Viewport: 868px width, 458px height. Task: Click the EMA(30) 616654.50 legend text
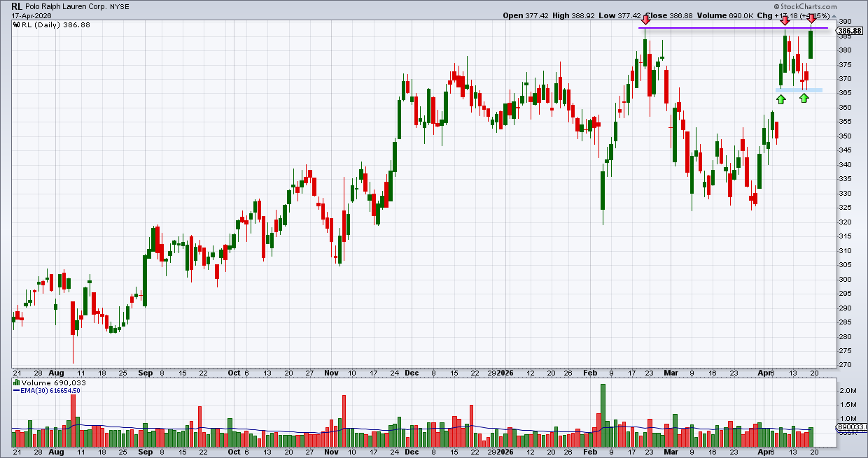point(50,390)
